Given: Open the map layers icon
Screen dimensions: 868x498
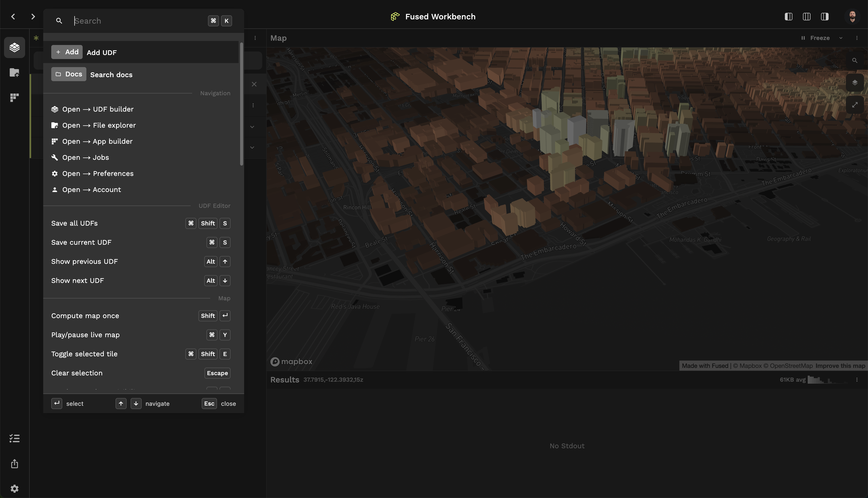Looking at the screenshot, I should pyautogui.click(x=855, y=82).
